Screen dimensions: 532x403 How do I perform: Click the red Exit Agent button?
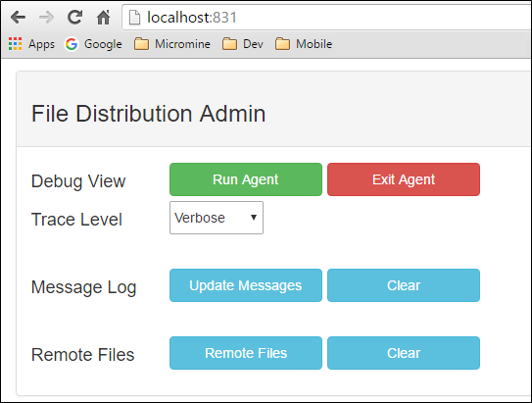coord(404,179)
